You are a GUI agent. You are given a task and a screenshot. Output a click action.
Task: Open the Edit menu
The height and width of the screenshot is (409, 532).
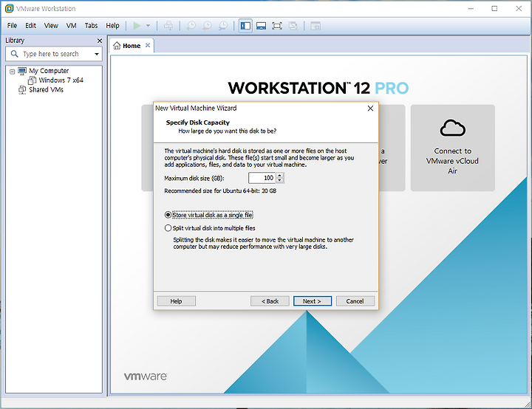point(30,26)
